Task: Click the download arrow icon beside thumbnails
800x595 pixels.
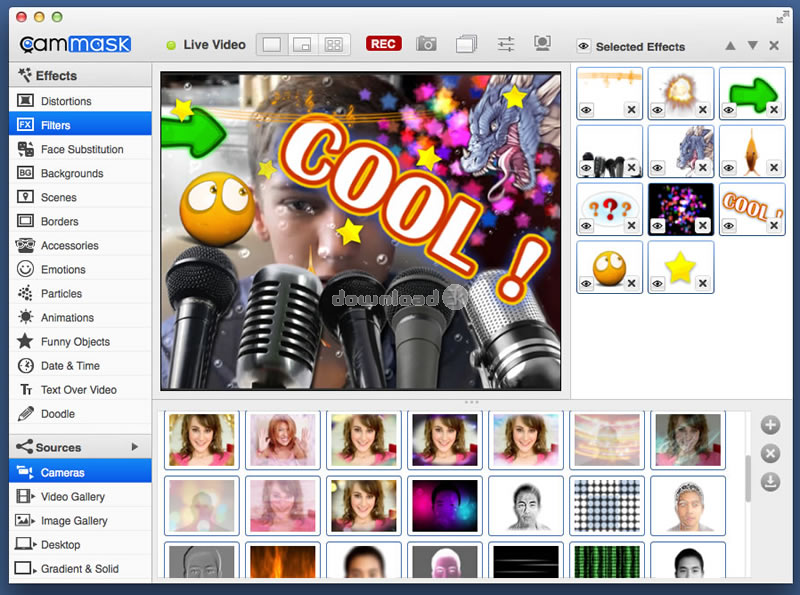Action: tap(770, 482)
